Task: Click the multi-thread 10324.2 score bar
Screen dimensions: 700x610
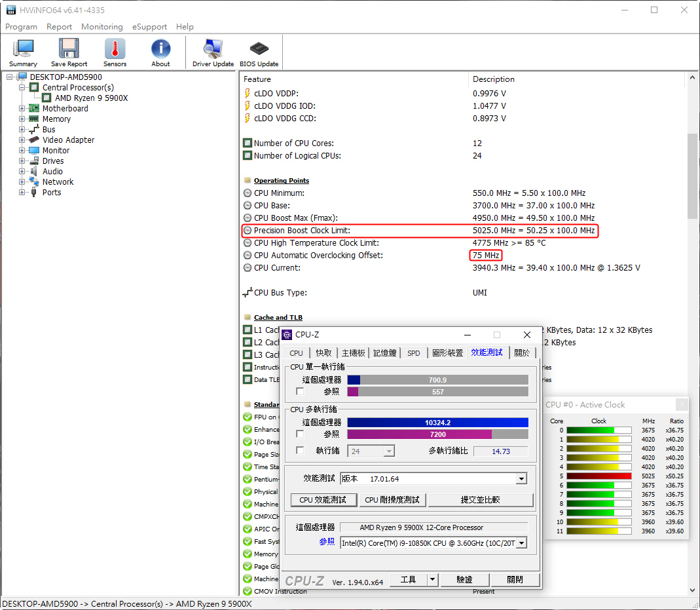Action: coord(437,423)
